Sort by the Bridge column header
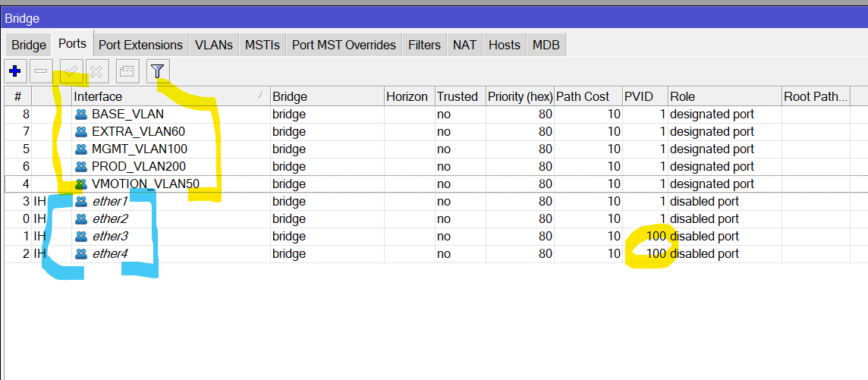This screenshot has height=380, width=868. pos(327,96)
